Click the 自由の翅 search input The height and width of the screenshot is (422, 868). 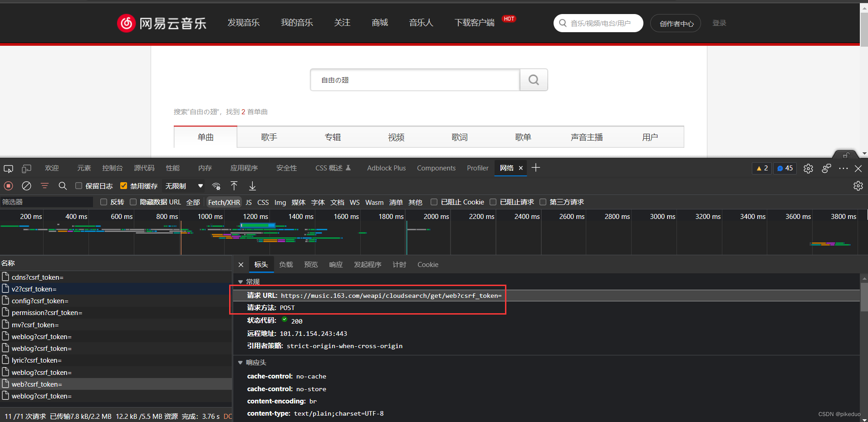[x=415, y=80]
